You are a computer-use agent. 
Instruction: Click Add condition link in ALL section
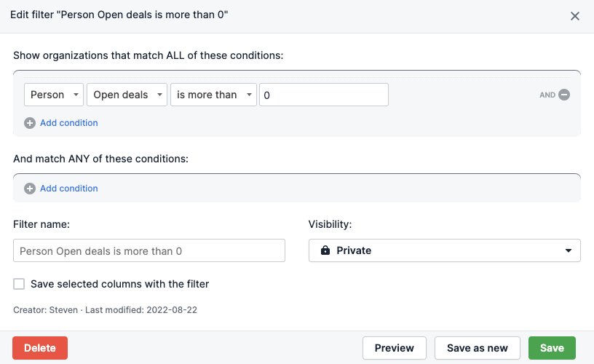(x=69, y=123)
